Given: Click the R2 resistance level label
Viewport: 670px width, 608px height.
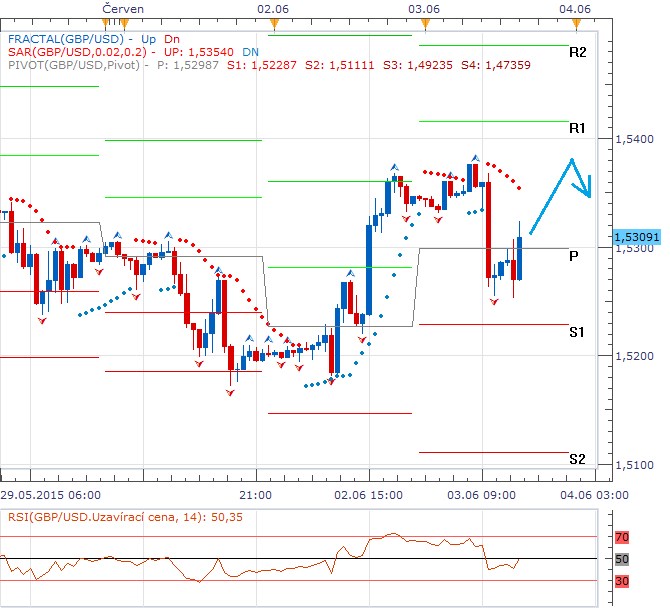Looking at the screenshot, I should click(x=577, y=51).
